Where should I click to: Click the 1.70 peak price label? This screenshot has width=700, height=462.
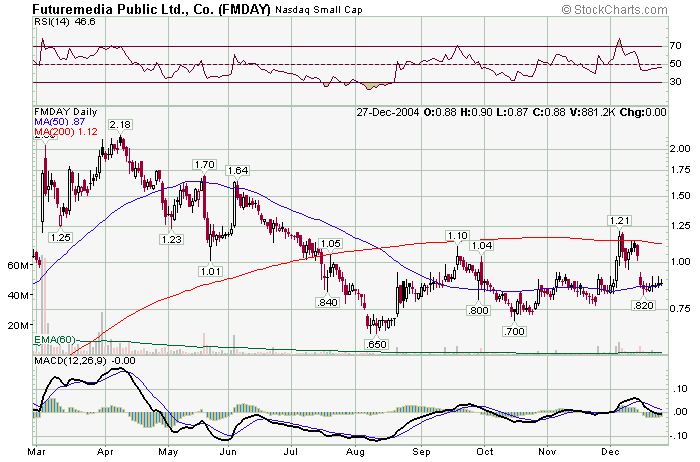[x=204, y=165]
